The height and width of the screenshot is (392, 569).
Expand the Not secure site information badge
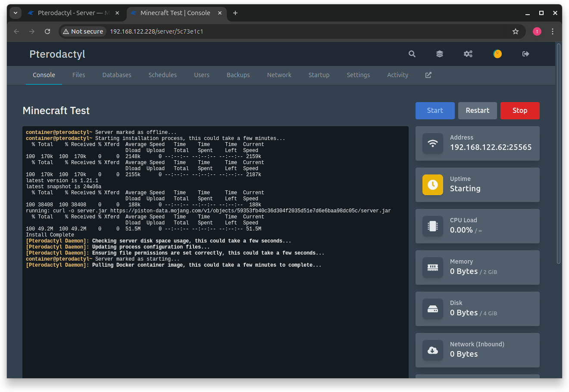83,31
